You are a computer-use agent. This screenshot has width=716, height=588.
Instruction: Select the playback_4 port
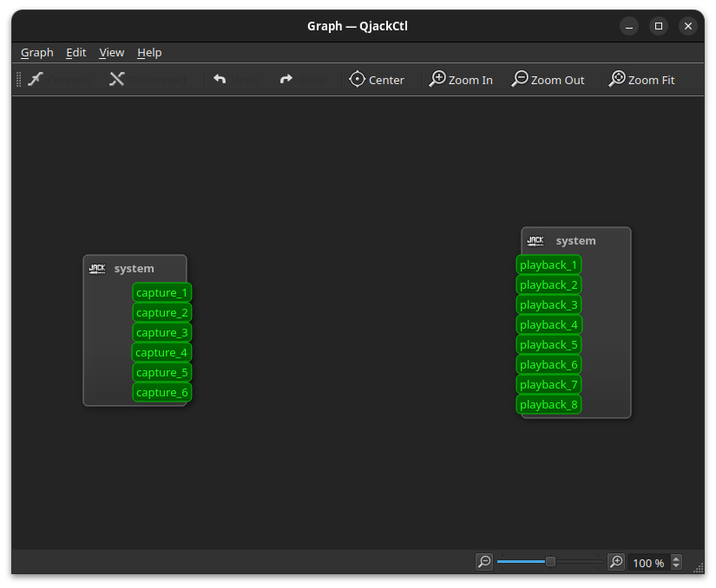[548, 325]
